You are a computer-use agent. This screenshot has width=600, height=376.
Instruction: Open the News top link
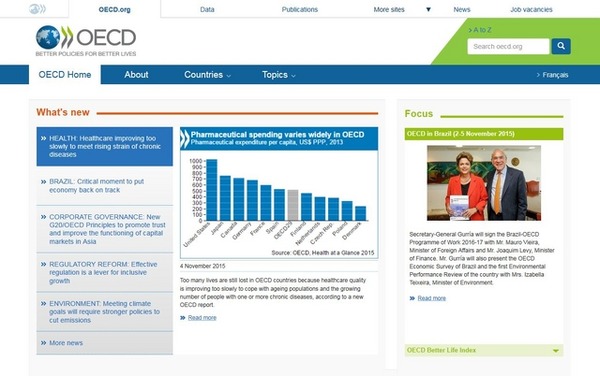[x=462, y=10]
